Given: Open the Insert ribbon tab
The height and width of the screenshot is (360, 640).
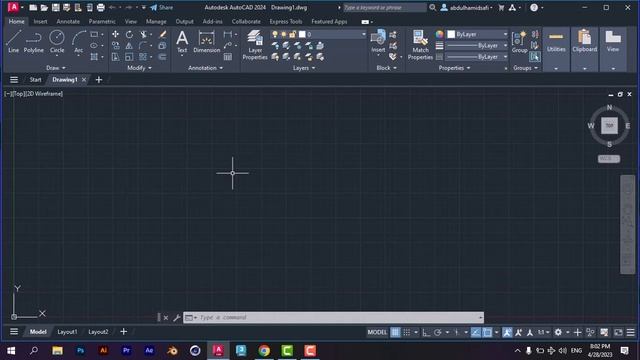Looking at the screenshot, I should (x=40, y=21).
